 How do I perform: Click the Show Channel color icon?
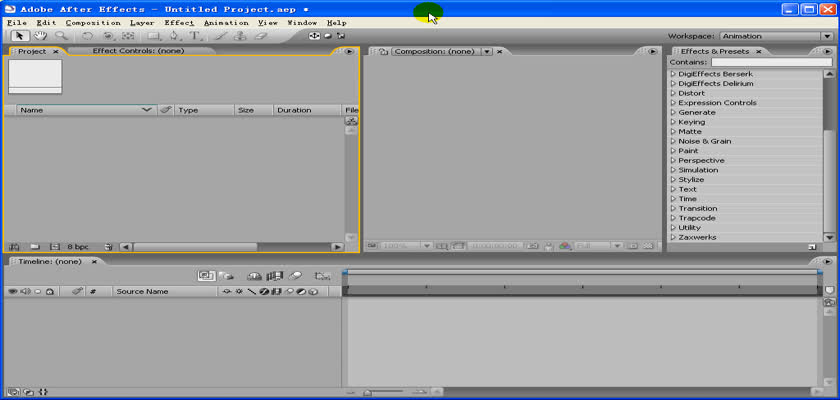coord(565,246)
